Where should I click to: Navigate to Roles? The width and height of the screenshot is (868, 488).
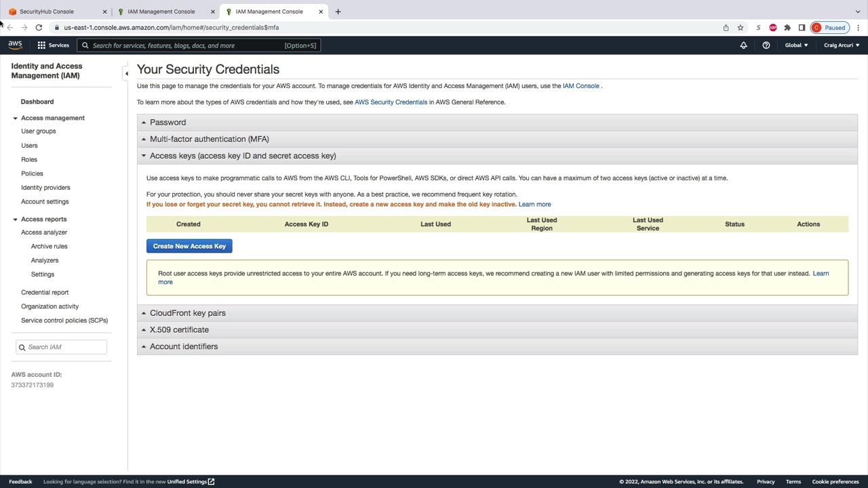tap(29, 160)
